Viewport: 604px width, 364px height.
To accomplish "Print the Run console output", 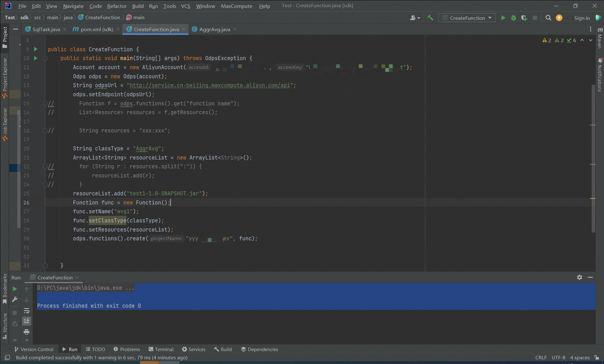I will (x=27, y=332).
